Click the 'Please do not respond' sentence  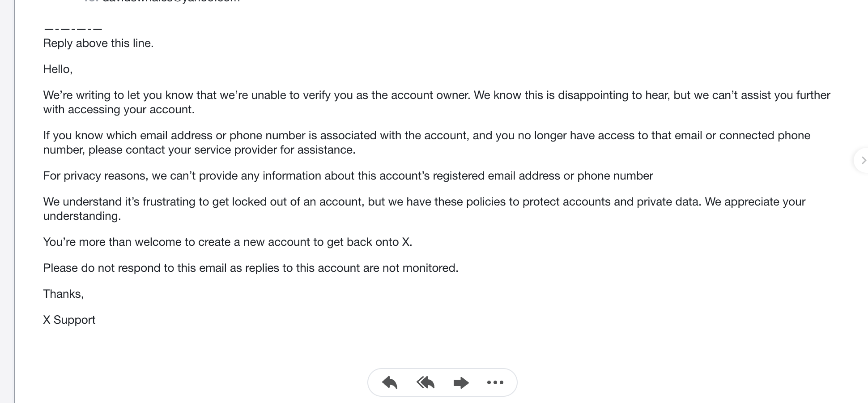point(251,268)
